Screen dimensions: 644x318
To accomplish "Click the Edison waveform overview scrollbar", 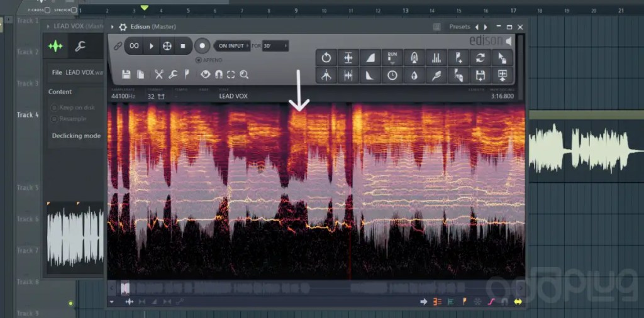I will click(316, 288).
